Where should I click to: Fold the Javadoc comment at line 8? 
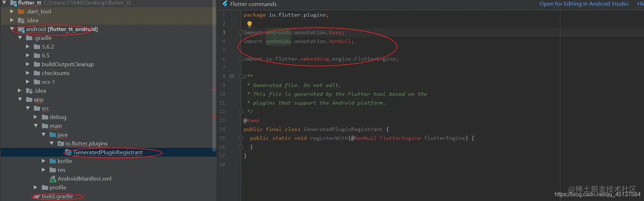point(241,76)
